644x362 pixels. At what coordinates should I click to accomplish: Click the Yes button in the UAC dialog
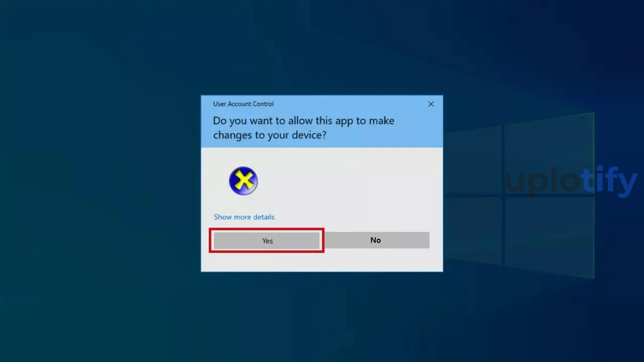(x=267, y=240)
